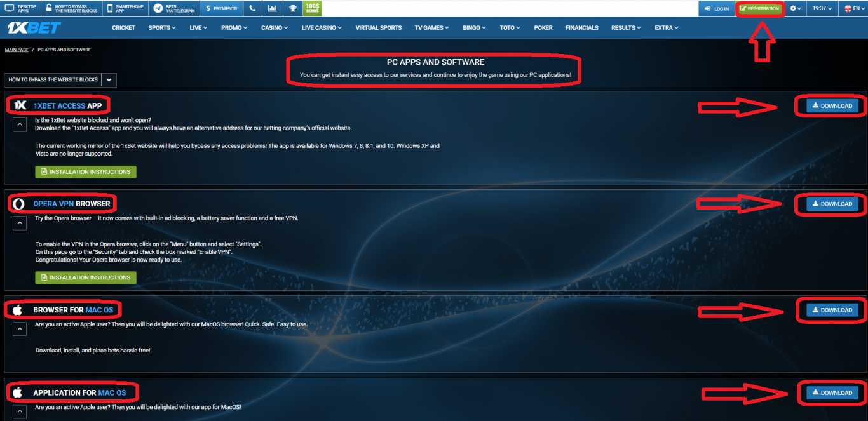Download the Opera VPN Browser
Image resolution: width=868 pixels, height=421 pixels.
pyautogui.click(x=832, y=204)
